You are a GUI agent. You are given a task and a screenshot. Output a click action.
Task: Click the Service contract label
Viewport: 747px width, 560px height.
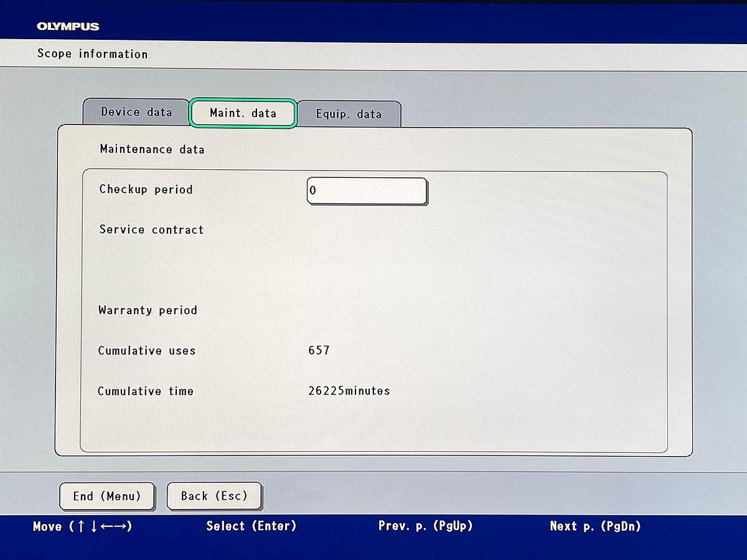pyautogui.click(x=151, y=230)
